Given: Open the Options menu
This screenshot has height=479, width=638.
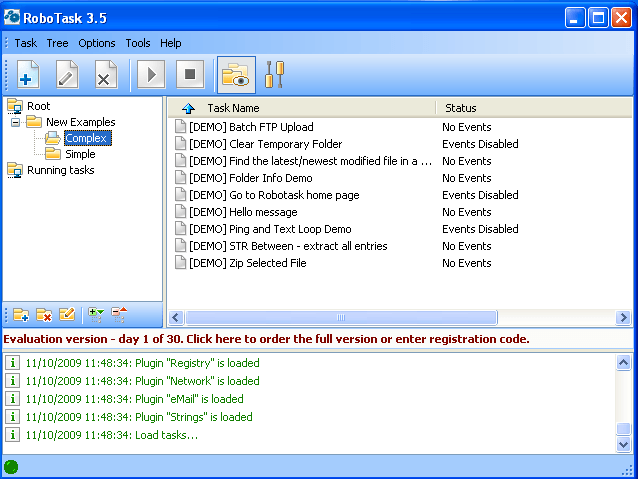Looking at the screenshot, I should coord(97,43).
